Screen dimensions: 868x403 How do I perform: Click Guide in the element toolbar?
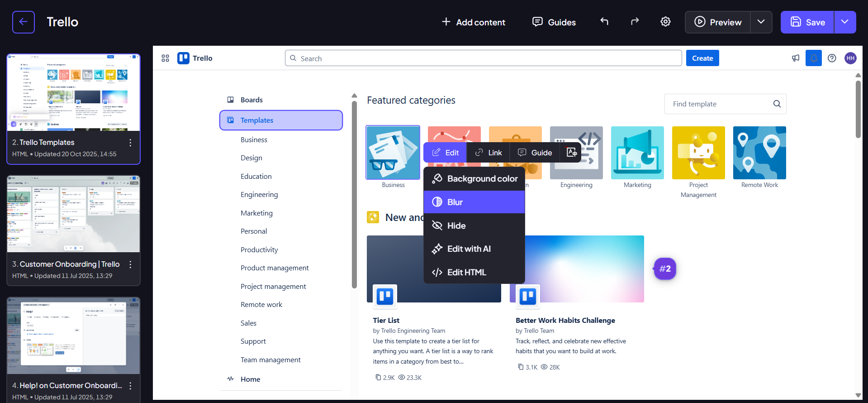[x=535, y=153]
